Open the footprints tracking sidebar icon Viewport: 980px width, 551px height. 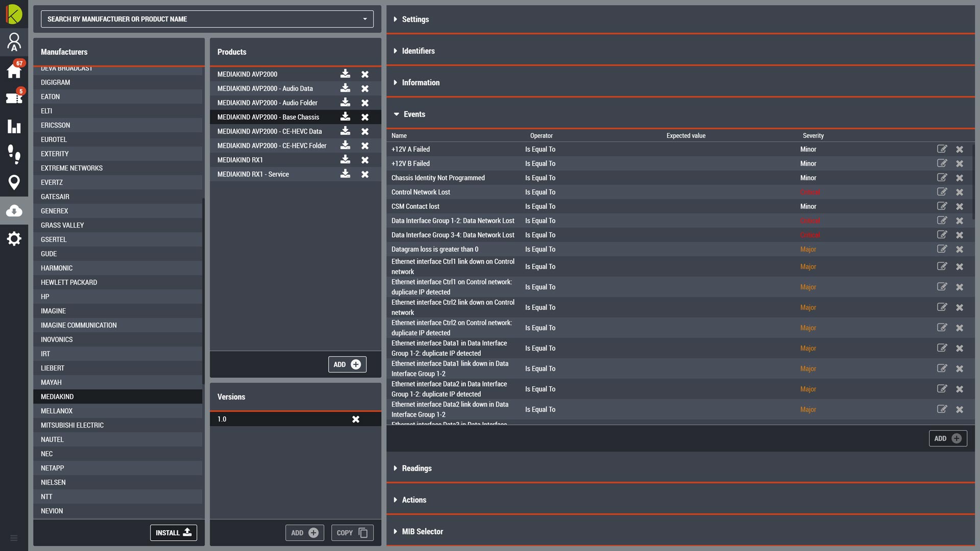[14, 154]
